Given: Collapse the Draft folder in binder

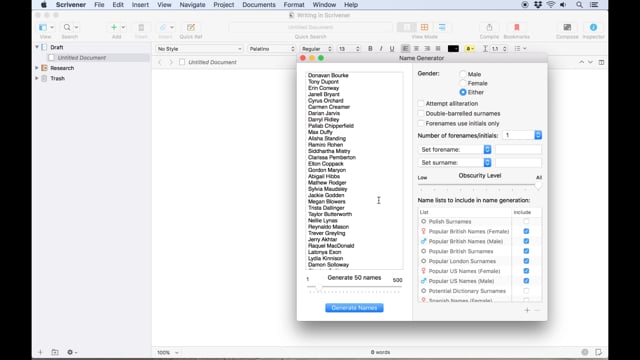Looking at the screenshot, I should coord(37,47).
